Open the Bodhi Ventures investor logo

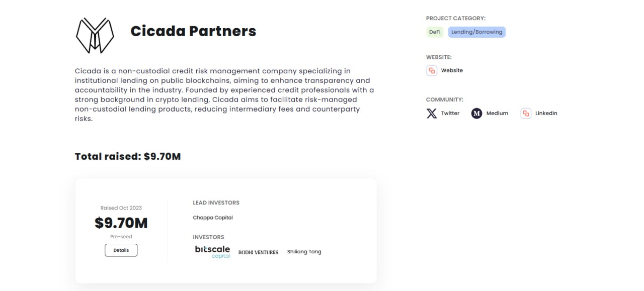[x=258, y=252]
